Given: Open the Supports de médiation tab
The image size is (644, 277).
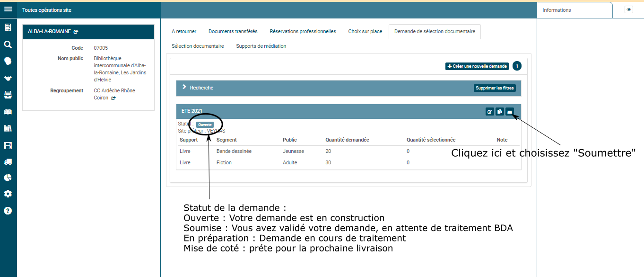Looking at the screenshot, I should coord(261,46).
